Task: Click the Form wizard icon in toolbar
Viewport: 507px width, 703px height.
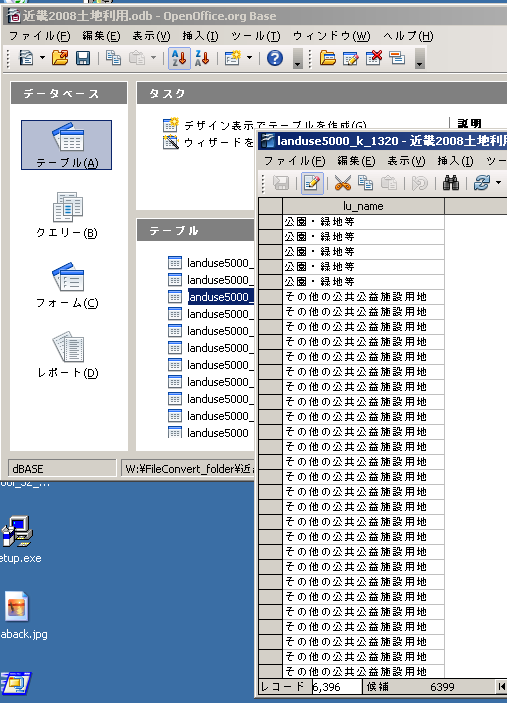Action: (233, 58)
